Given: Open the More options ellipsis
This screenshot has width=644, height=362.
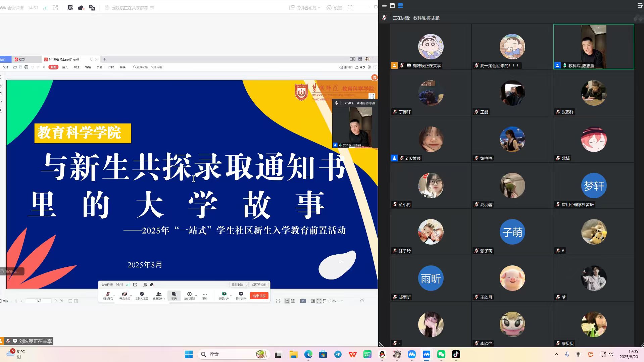Looking at the screenshot, I should coord(205,295).
